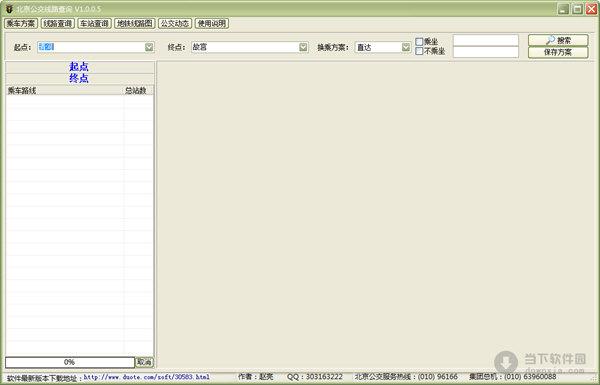Open the 换乘方案 dropdown showing 直达

[383, 47]
